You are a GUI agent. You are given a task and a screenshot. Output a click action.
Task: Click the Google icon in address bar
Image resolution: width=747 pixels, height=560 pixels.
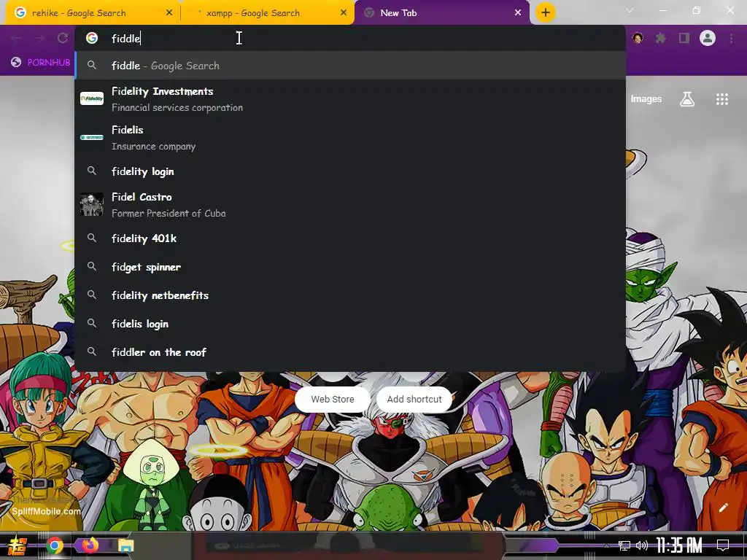92,38
